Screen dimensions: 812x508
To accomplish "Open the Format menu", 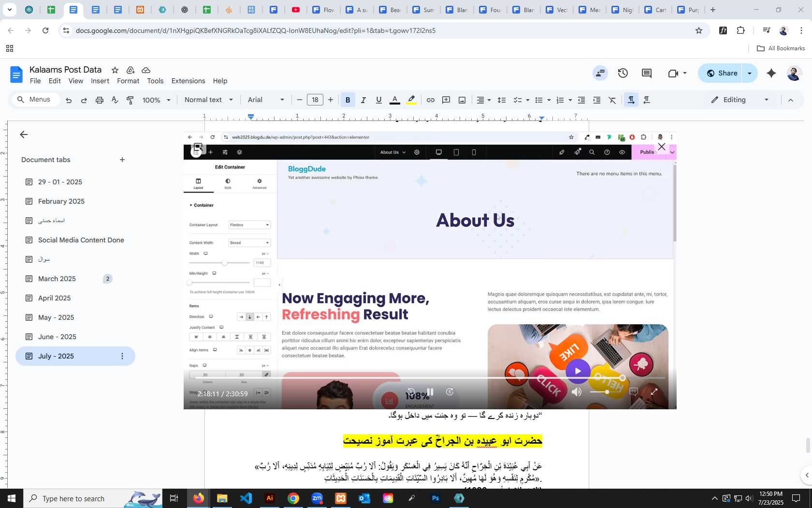I will (x=128, y=81).
